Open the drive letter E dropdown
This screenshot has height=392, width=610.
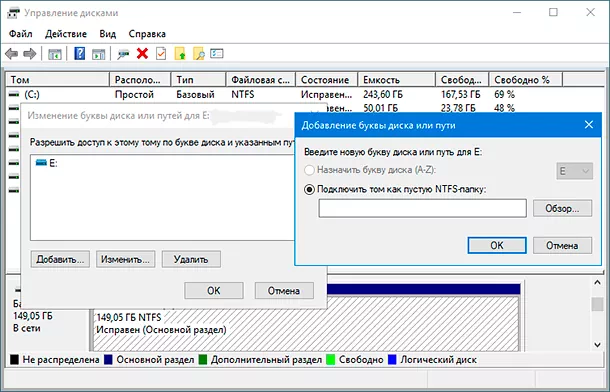pyautogui.click(x=574, y=171)
